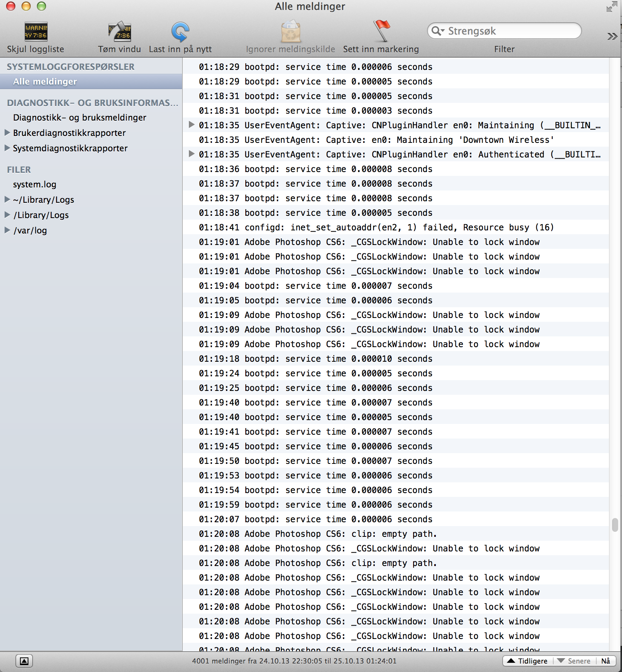The height and width of the screenshot is (672, 622).
Task: Show more toolbar items with double chevron
Action: point(612,36)
